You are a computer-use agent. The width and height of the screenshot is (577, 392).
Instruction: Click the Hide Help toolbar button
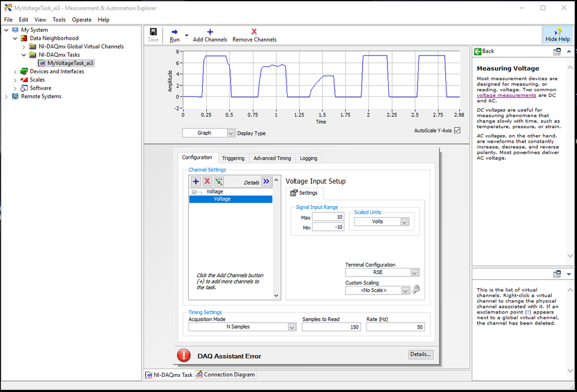[x=557, y=35]
